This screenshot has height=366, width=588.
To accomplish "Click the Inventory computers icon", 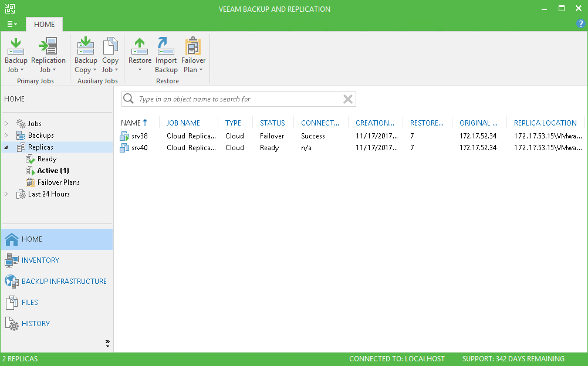I will point(12,260).
